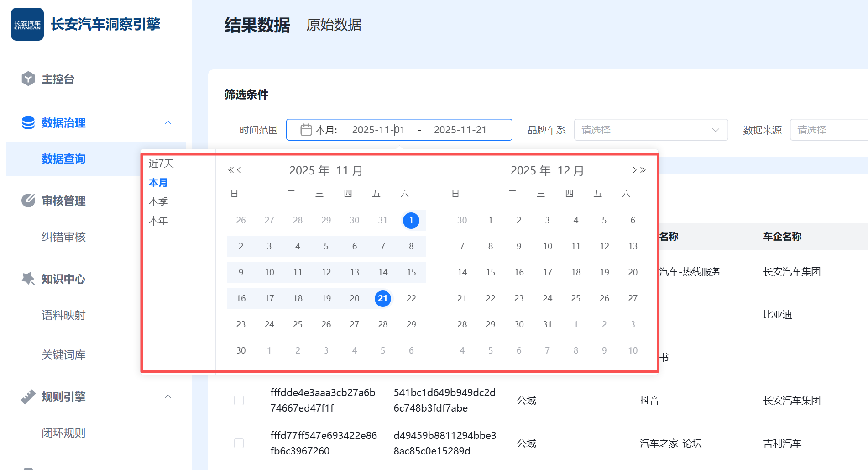Open the 品牌车系 dropdown
This screenshot has width=868, height=470.
[650, 130]
